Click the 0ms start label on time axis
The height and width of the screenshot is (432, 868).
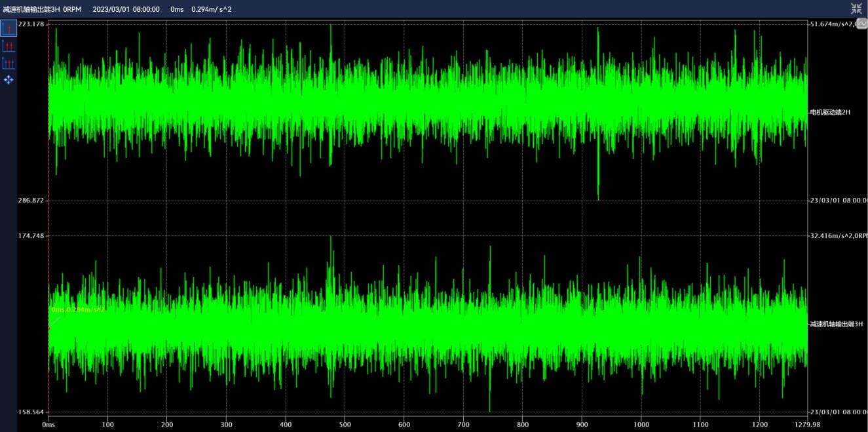[48, 424]
